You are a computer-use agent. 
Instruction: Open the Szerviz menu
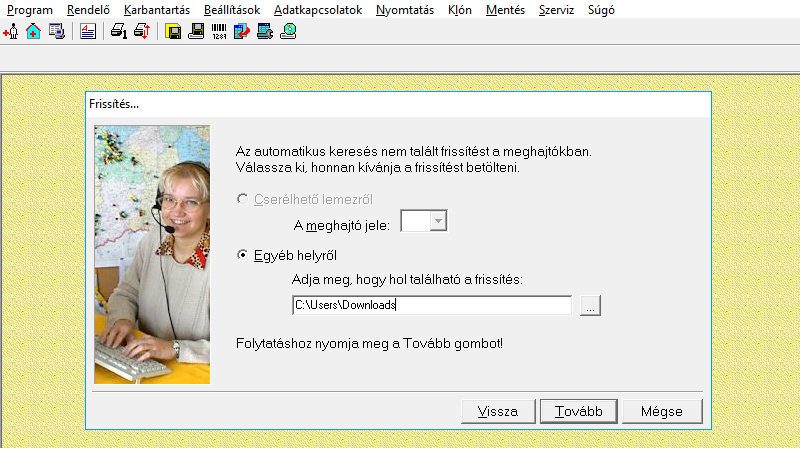tap(556, 10)
